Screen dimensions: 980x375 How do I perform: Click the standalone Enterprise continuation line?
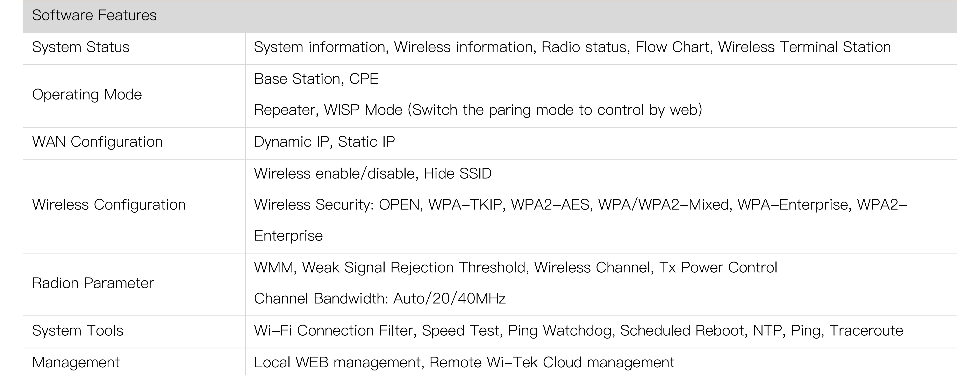[288, 236]
